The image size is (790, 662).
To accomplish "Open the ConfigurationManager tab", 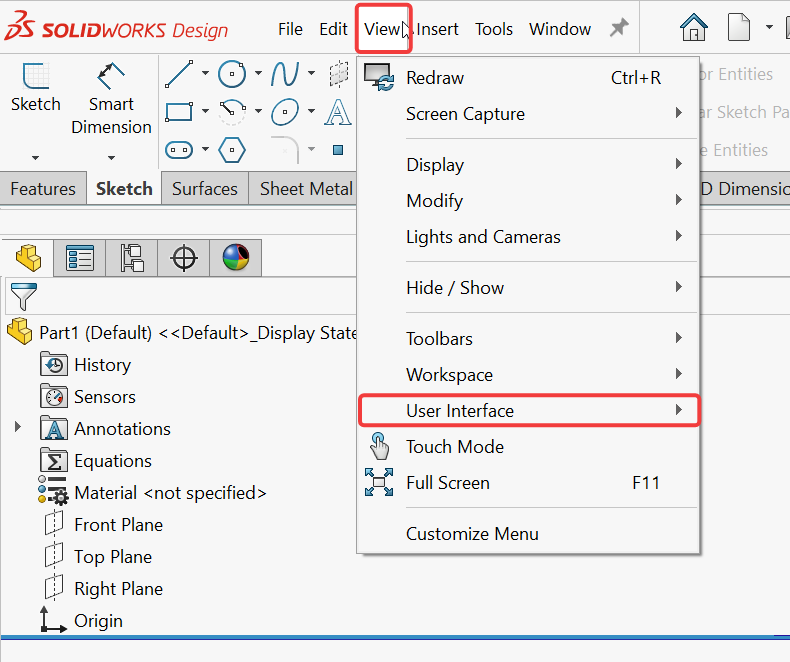I will (x=132, y=258).
